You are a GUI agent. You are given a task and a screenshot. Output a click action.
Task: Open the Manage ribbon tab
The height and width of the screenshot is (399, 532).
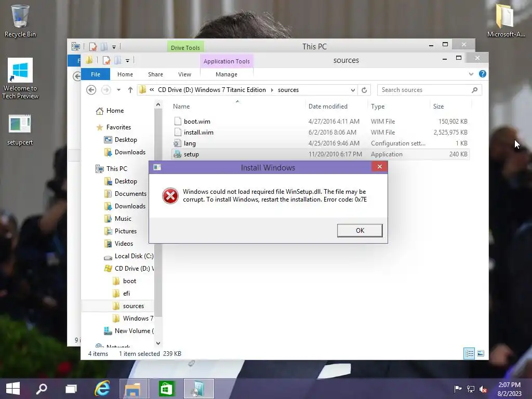[227, 74]
